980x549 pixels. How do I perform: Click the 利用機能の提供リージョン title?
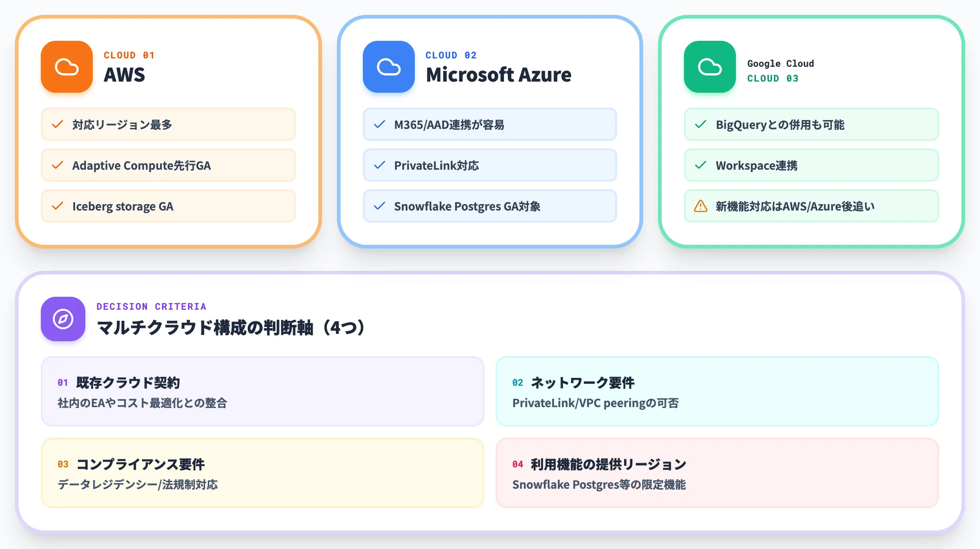coord(609,464)
